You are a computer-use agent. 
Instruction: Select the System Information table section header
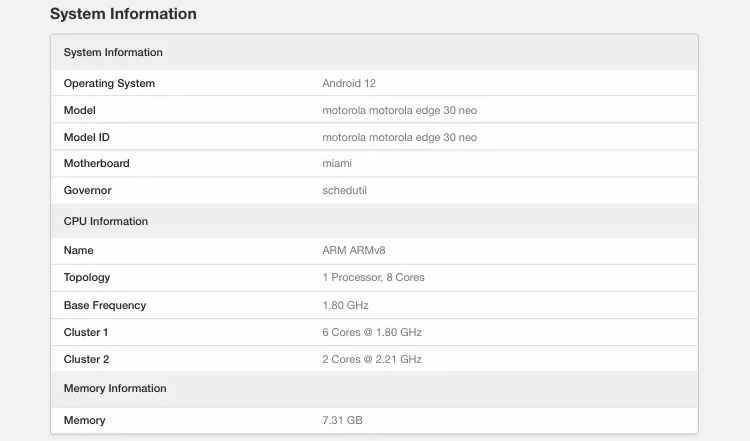coord(113,52)
